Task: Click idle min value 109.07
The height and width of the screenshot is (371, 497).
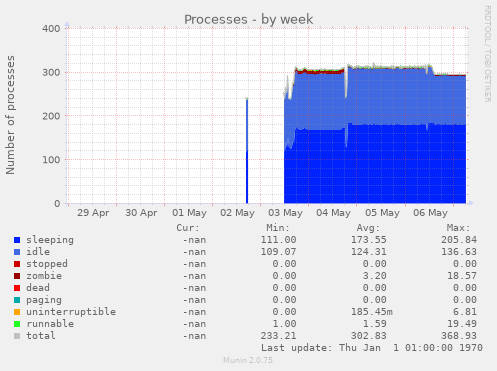Action: (x=278, y=252)
